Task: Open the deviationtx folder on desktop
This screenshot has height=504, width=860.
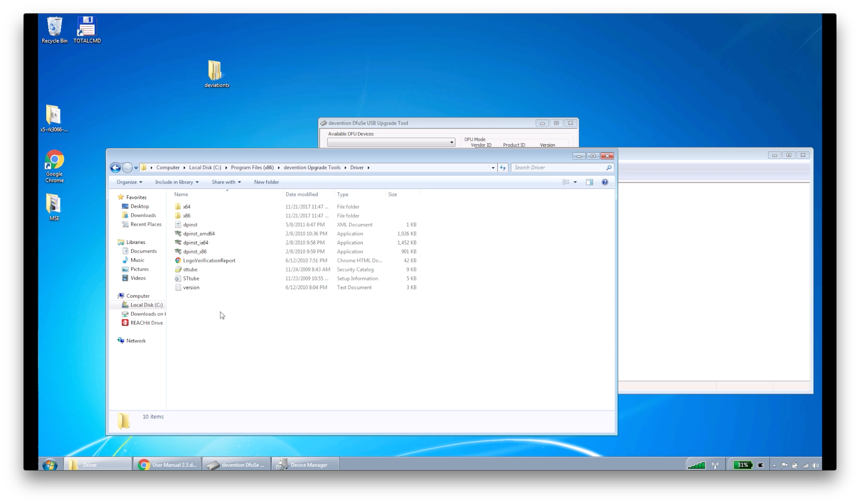Action: tap(216, 73)
